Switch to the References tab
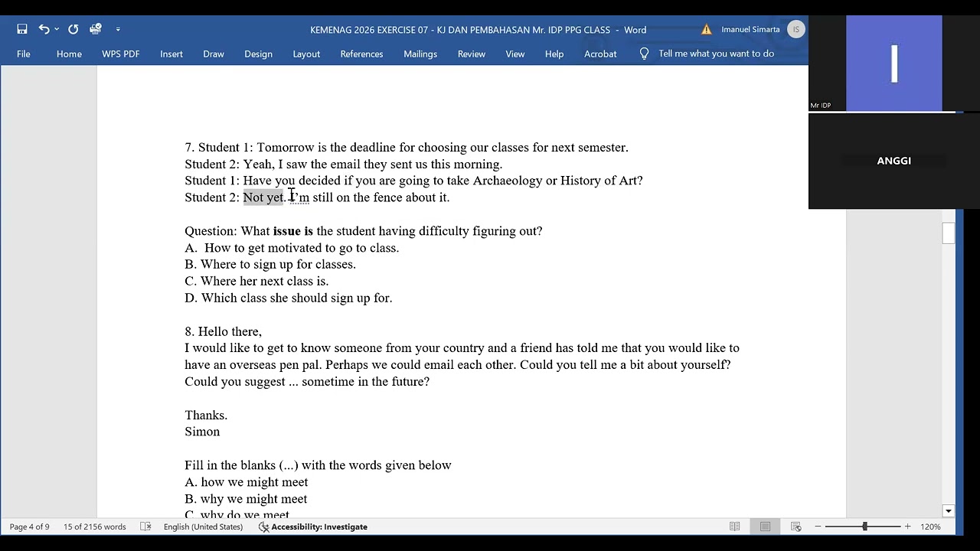The height and width of the screenshot is (551, 980). tap(361, 54)
